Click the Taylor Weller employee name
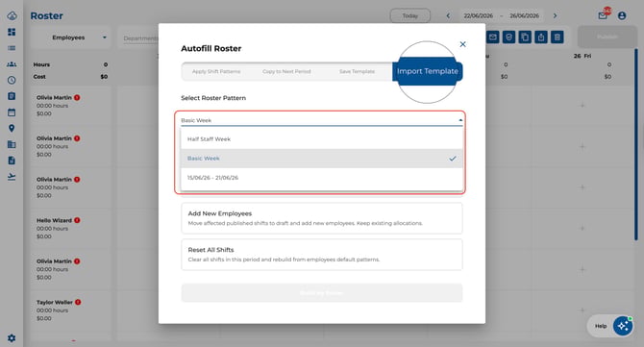This screenshot has width=644, height=347. coord(54,302)
